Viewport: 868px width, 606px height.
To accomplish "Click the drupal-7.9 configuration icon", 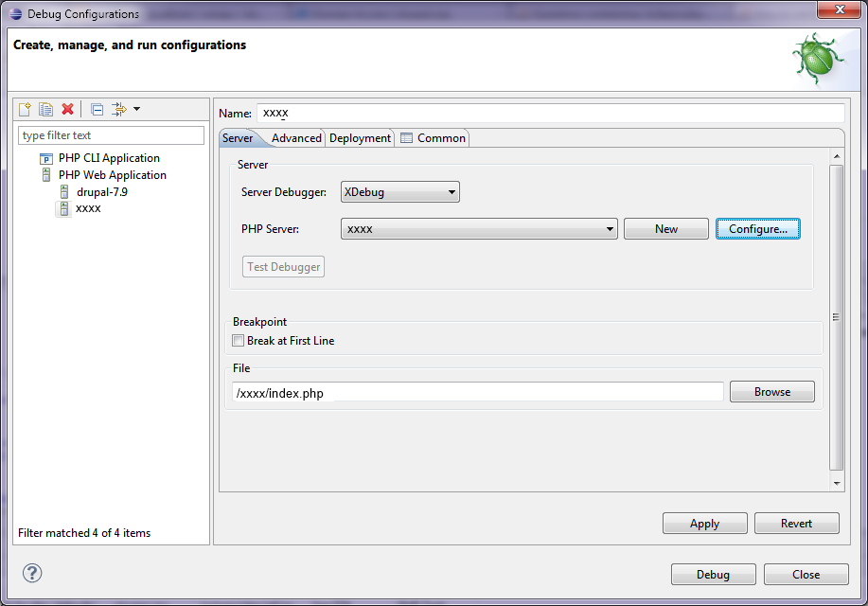I will pos(64,192).
